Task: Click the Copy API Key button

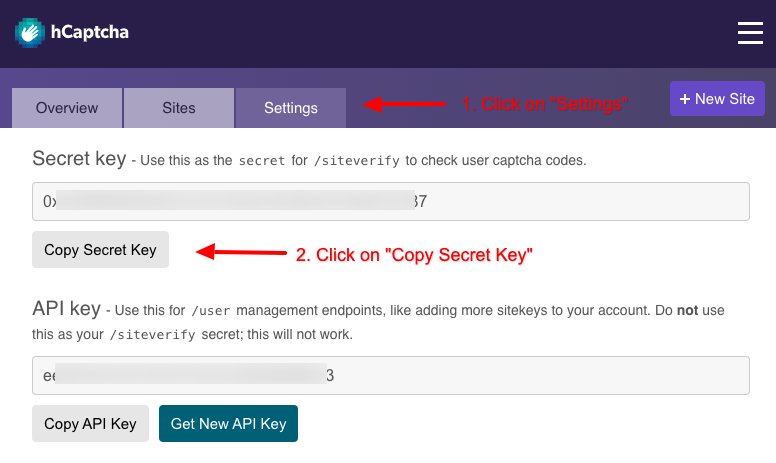Action: pyautogui.click(x=91, y=423)
